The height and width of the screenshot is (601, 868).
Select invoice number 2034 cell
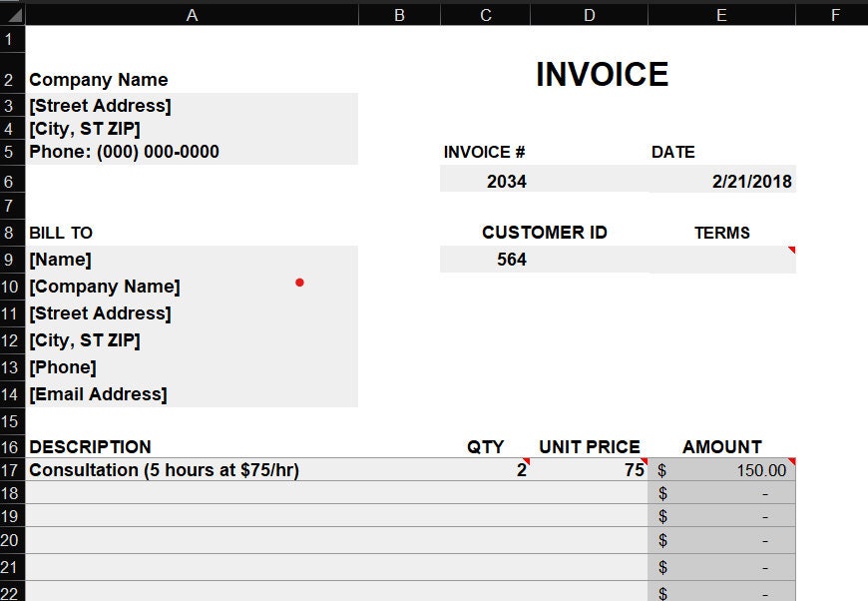(486, 179)
